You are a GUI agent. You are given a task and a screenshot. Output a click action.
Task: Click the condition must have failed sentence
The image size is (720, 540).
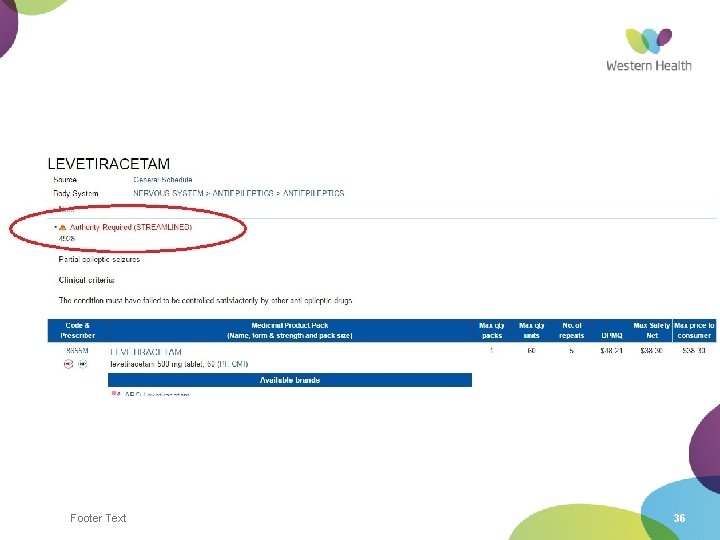click(x=205, y=301)
